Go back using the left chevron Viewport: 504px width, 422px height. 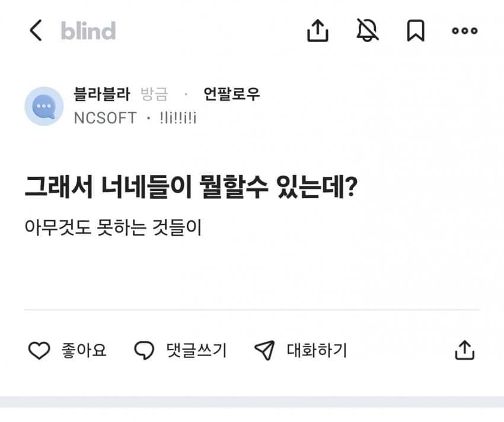coord(36,30)
